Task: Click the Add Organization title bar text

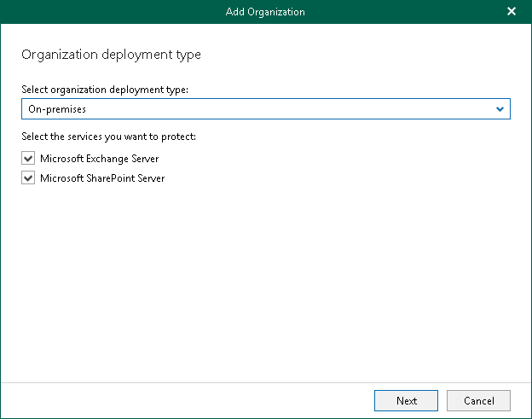Action: [265, 11]
